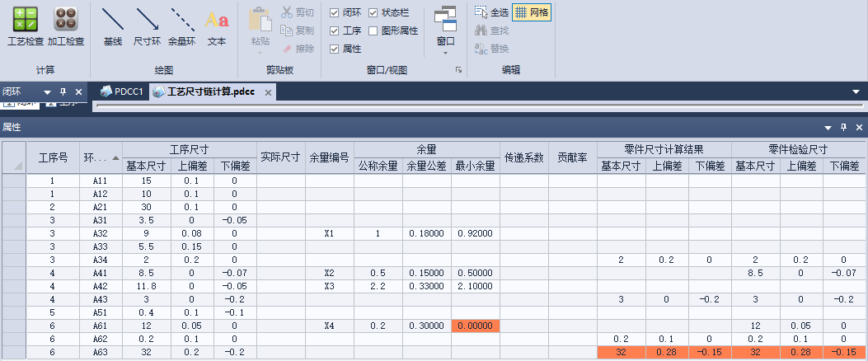Run 加工检查 machining check

(66, 26)
